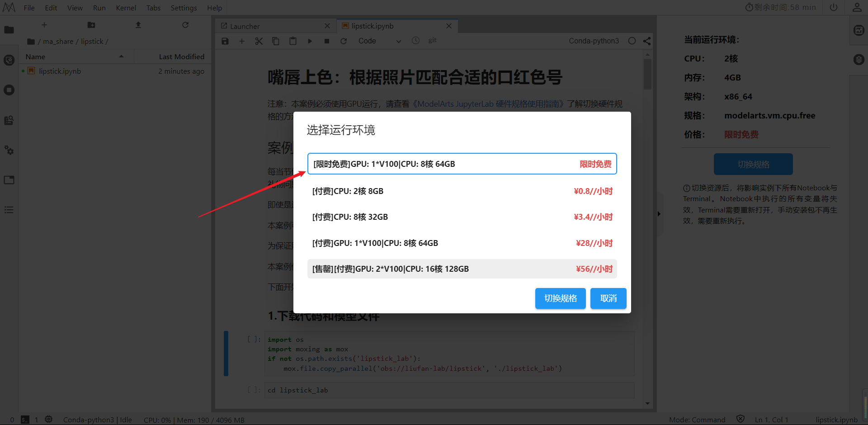This screenshot has width=868, height=425.
Task: Open the top right sidebar panel icon
Action: click(859, 30)
